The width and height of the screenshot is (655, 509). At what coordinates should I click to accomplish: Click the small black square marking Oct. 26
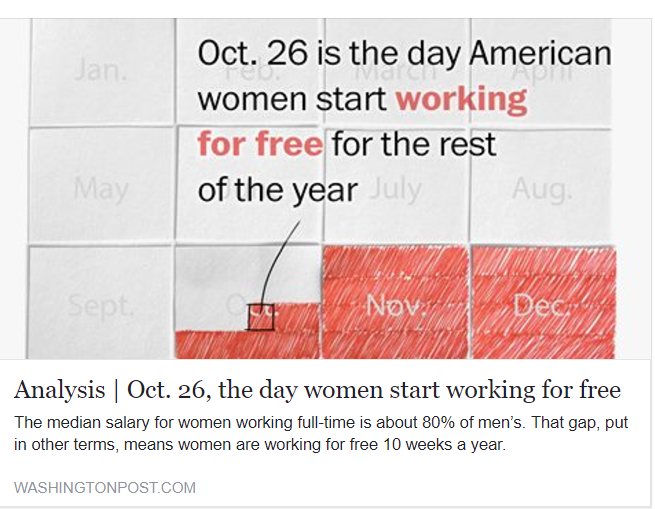[261, 318]
